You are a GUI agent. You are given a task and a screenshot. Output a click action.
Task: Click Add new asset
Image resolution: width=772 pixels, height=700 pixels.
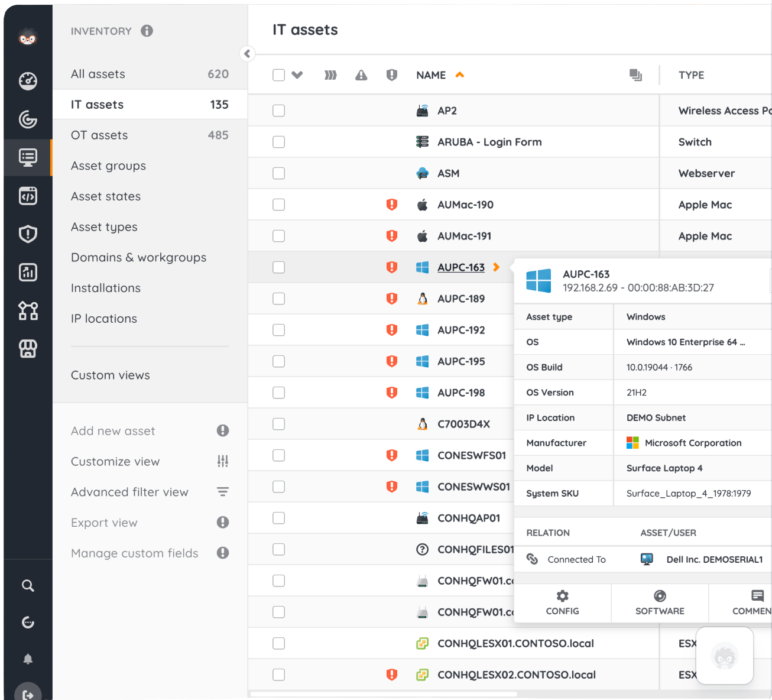point(113,431)
